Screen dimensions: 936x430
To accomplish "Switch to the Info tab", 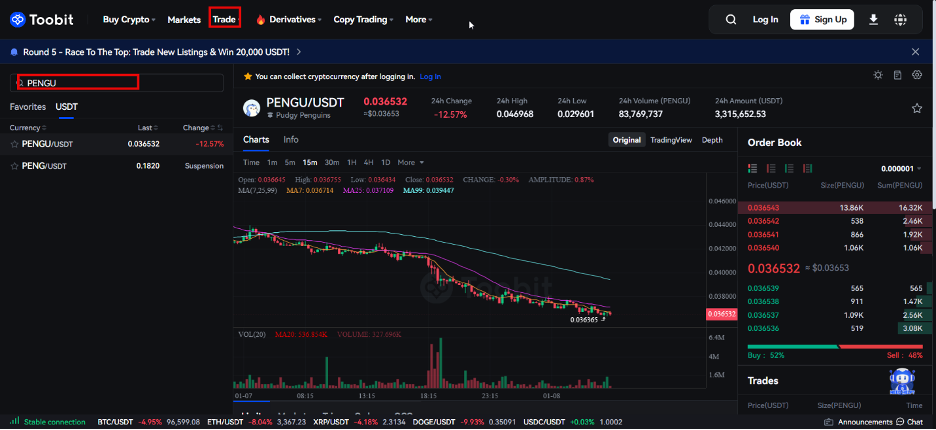I will click(x=291, y=140).
